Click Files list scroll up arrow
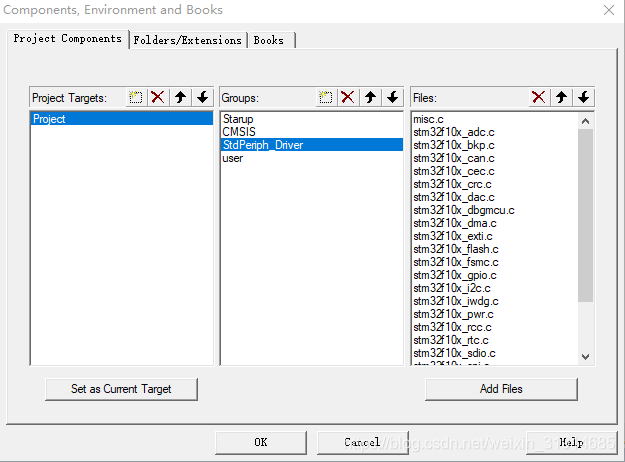625x462 pixels. 586,121
